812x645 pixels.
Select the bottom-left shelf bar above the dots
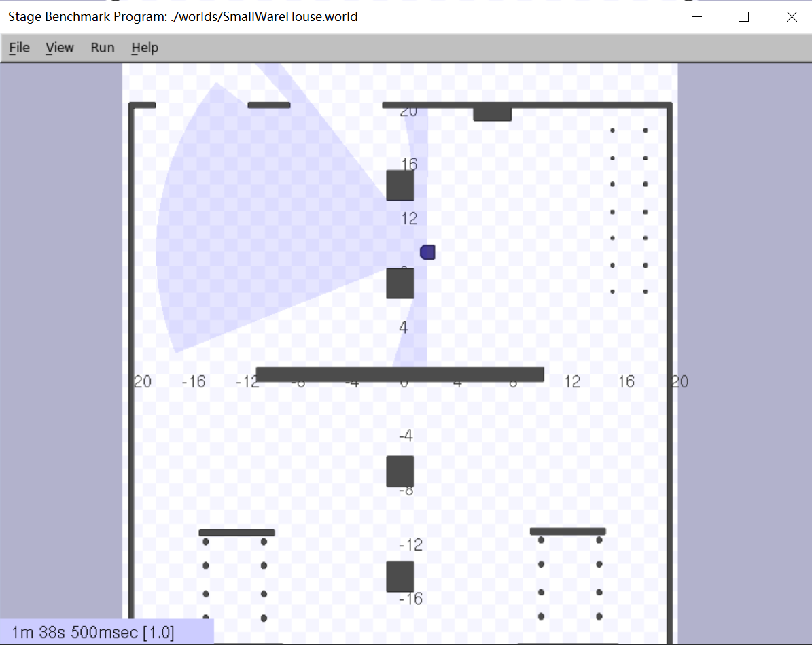coord(236,533)
